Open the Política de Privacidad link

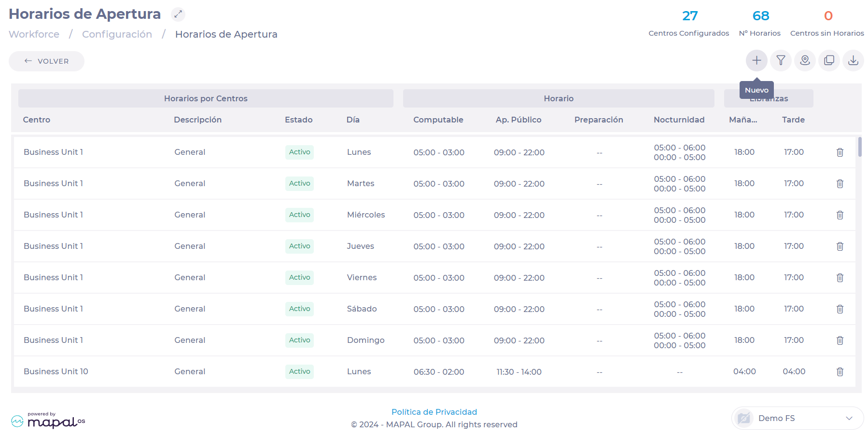(434, 412)
